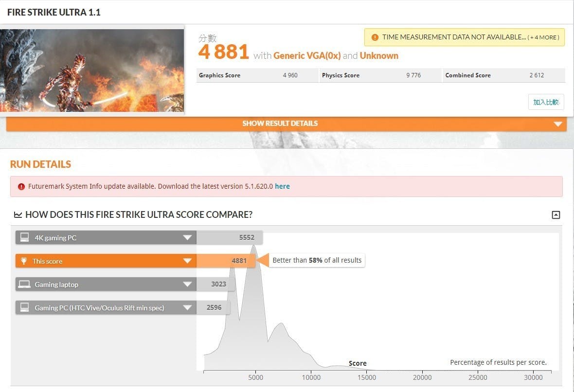Click the Combined Score label
574x392 pixels.
coord(468,75)
